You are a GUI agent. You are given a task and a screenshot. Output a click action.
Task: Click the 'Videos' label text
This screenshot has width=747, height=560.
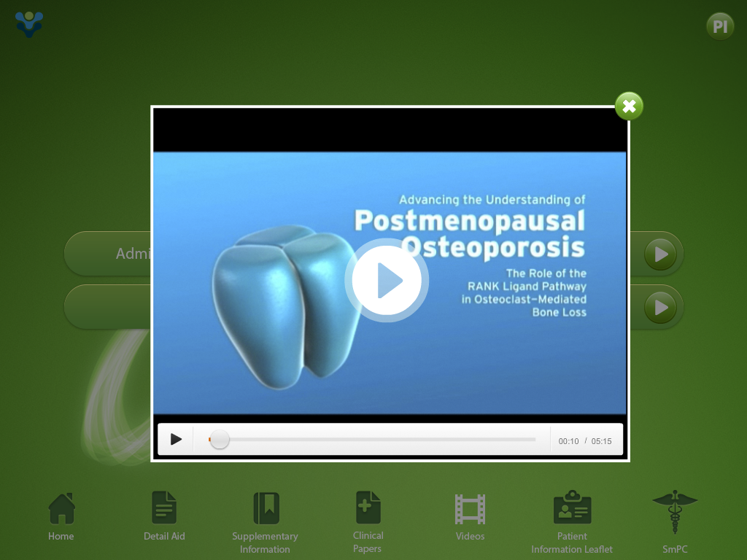(470, 536)
